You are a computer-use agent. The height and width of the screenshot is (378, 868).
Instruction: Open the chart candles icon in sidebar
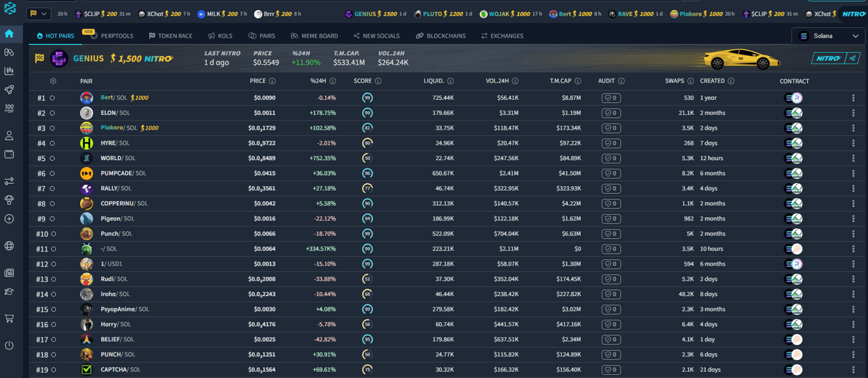point(9,71)
